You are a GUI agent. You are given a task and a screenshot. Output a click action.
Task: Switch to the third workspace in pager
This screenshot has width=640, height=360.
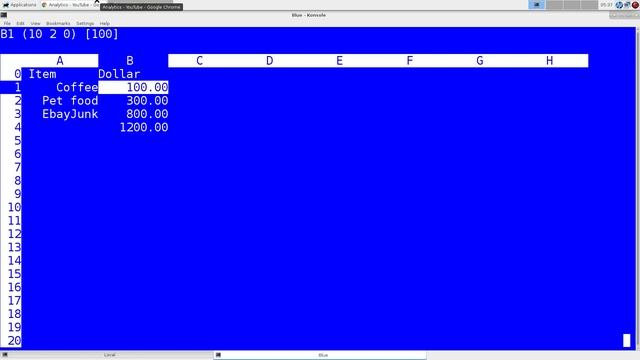point(572,5)
